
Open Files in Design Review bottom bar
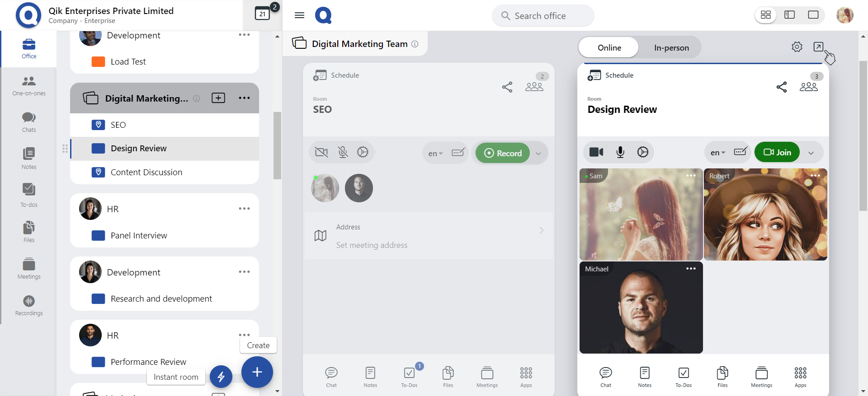(722, 377)
